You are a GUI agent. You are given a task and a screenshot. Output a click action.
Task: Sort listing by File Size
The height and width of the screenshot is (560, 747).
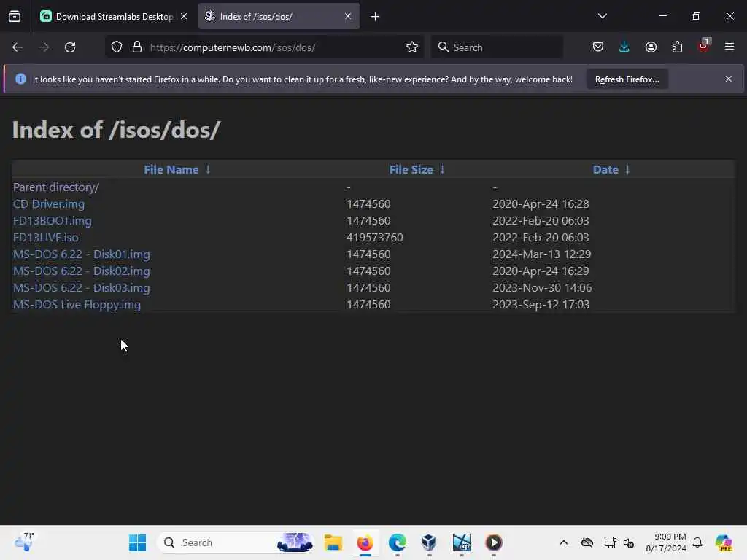pos(411,169)
